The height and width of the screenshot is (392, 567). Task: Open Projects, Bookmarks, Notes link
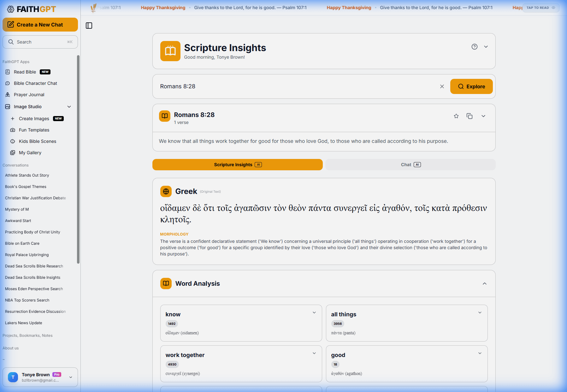pos(27,336)
